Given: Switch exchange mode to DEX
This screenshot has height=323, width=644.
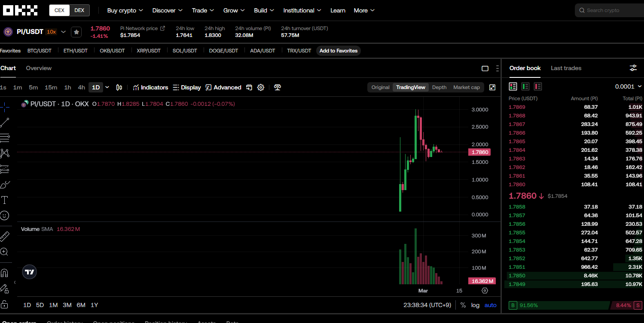Looking at the screenshot, I should (x=79, y=10).
